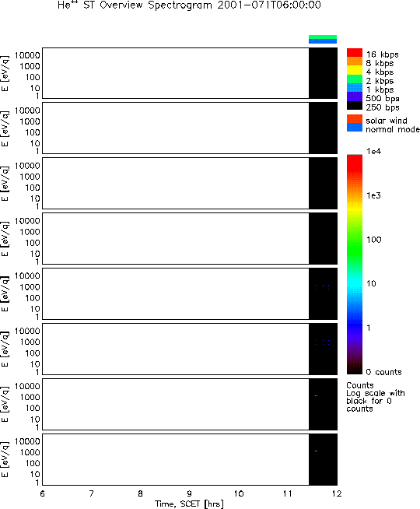Pick the black 250 bps legend swatch
This screenshot has width=420, height=509.
tap(355, 106)
